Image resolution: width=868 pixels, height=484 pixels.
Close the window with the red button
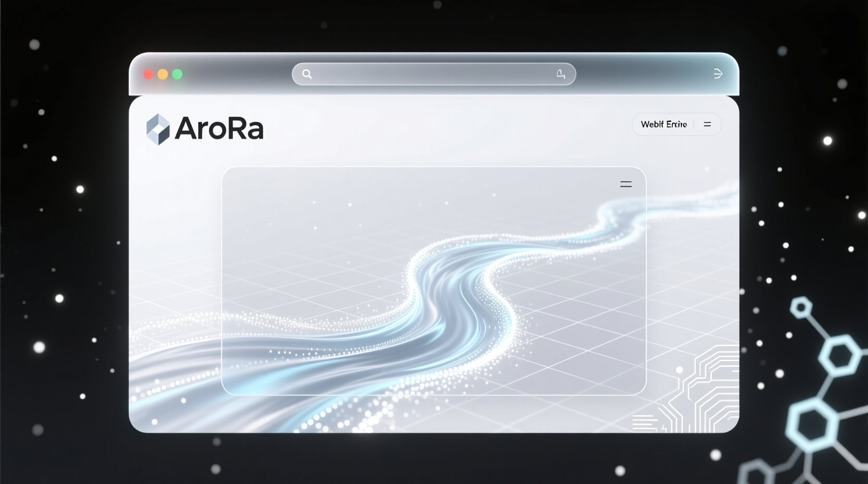pyautogui.click(x=149, y=74)
